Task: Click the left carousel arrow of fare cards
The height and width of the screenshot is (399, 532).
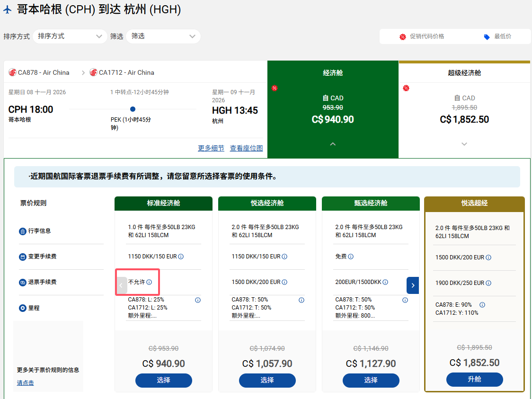Action: [x=121, y=285]
